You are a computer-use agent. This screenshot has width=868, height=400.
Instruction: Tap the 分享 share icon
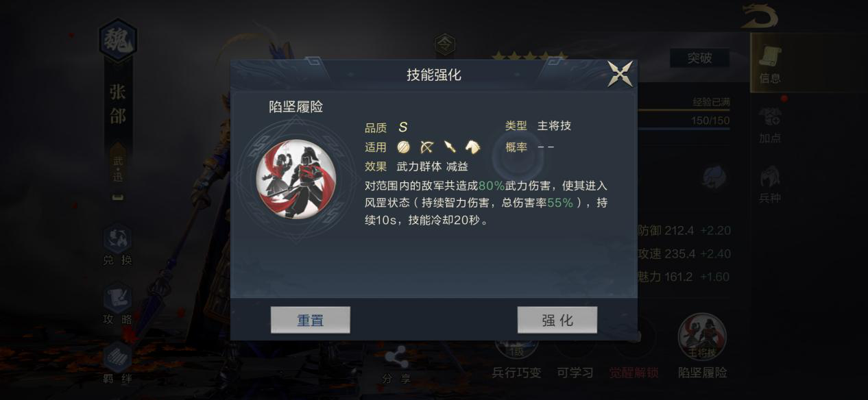point(396,365)
